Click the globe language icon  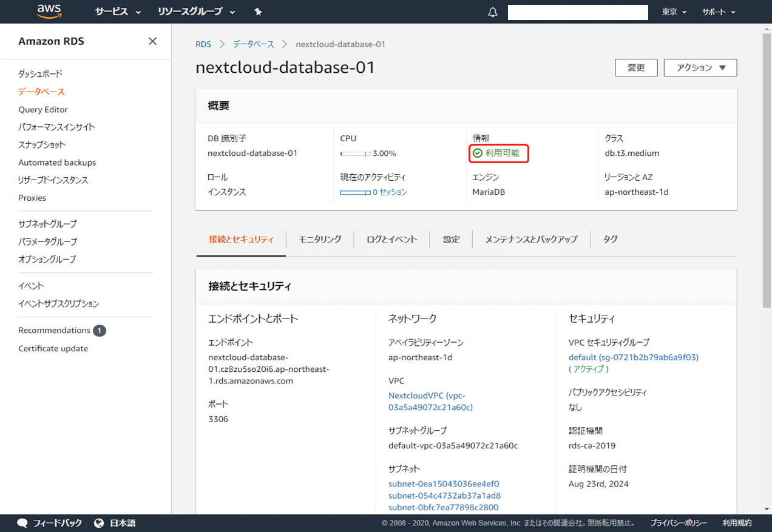coord(100,523)
